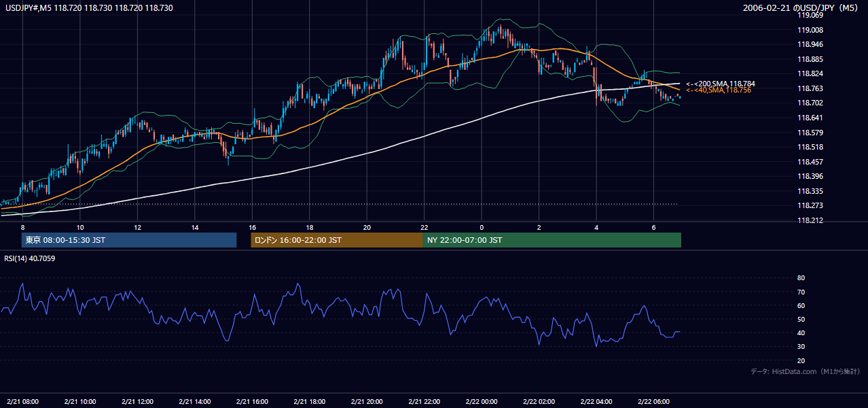Click the hour 6 tick under price chart

click(x=653, y=227)
